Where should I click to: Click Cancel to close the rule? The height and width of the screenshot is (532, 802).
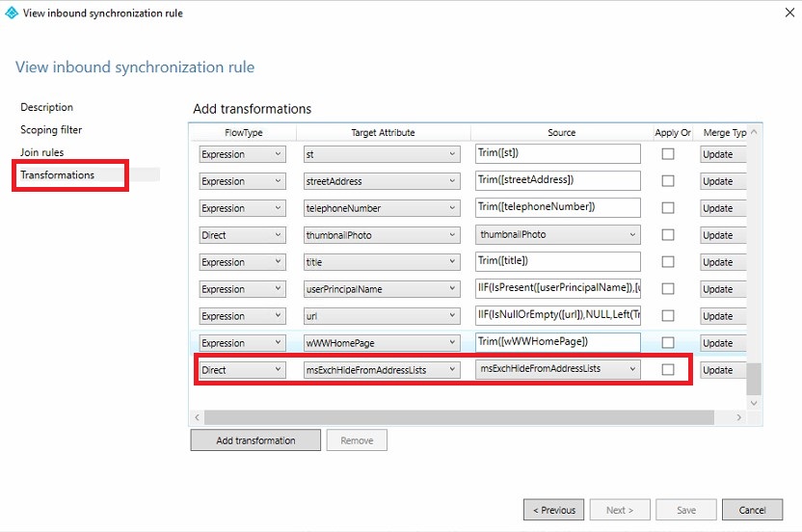752,510
